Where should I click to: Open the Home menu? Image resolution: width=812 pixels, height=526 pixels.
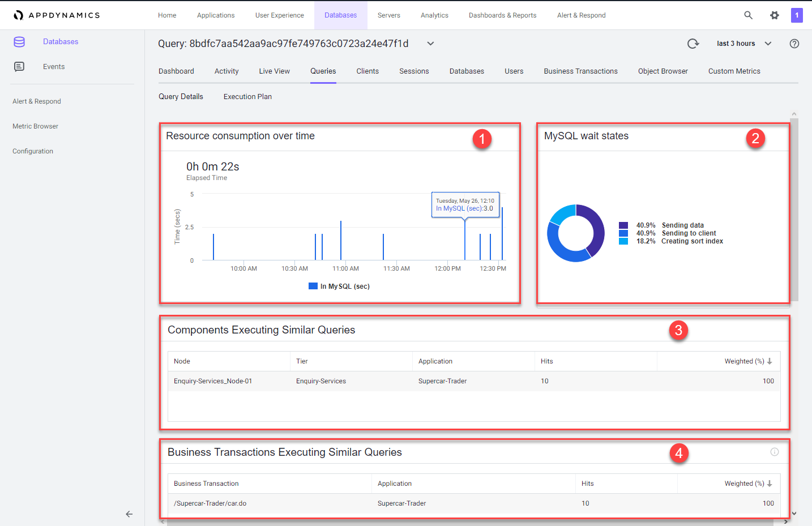167,15
